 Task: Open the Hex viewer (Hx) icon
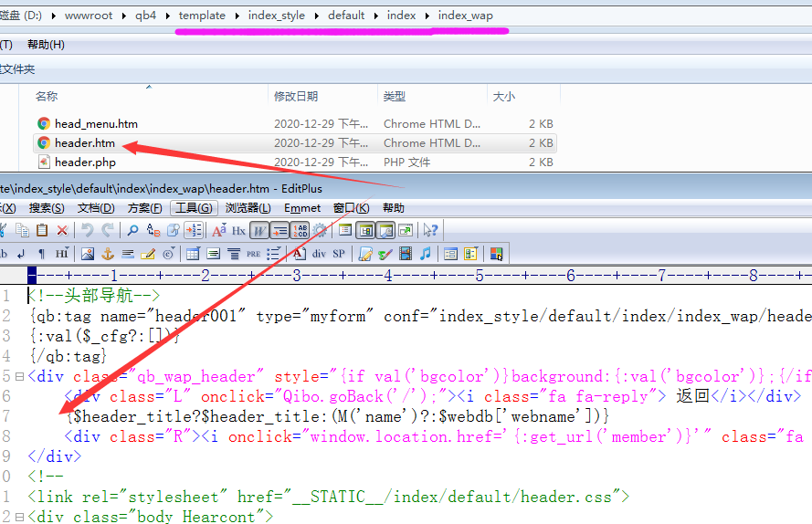pos(238,231)
